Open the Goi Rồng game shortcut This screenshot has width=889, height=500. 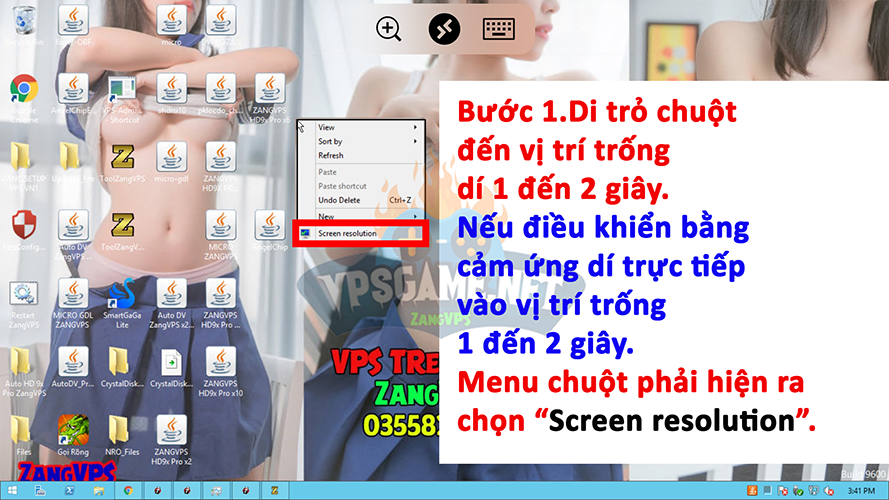(71, 431)
